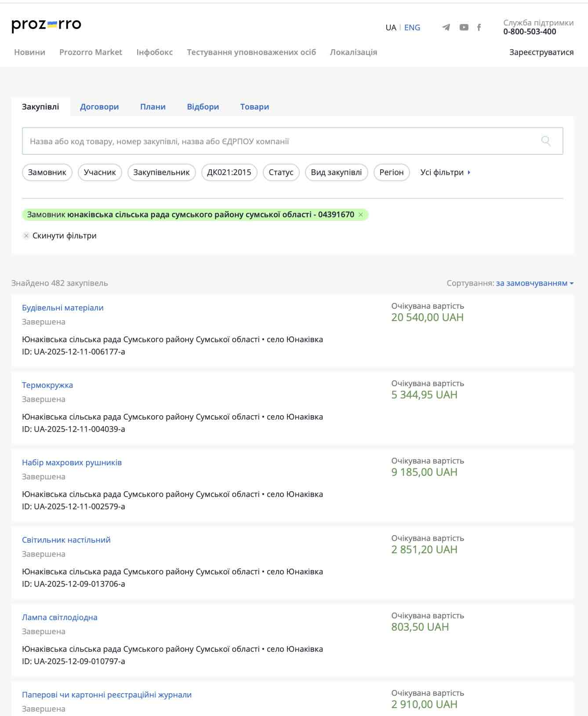Switch language to UA

(391, 27)
